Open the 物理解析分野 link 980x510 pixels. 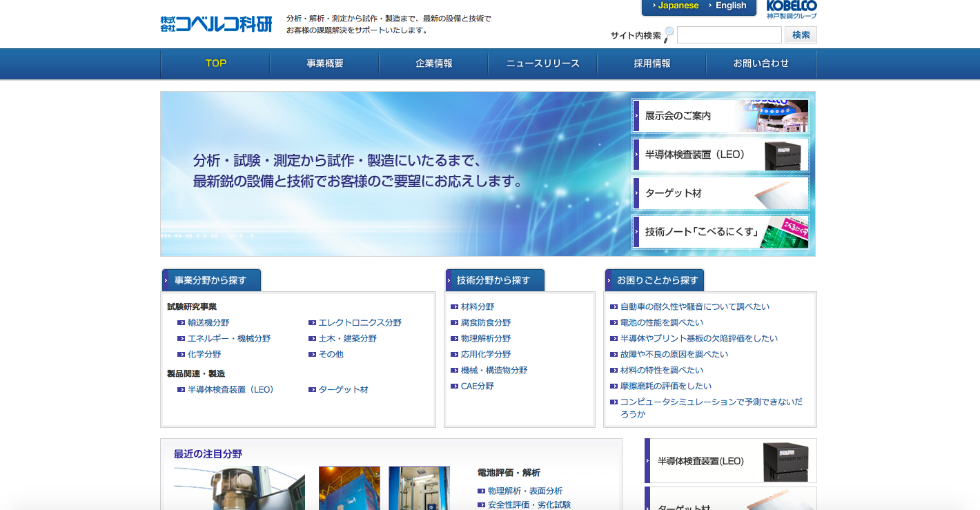(x=486, y=339)
